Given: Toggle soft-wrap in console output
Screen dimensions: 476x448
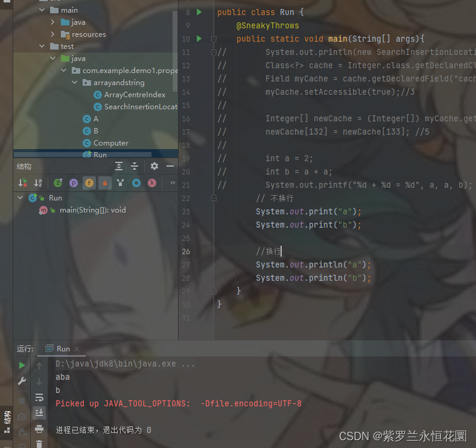Looking at the screenshot, I should pos(39,397).
